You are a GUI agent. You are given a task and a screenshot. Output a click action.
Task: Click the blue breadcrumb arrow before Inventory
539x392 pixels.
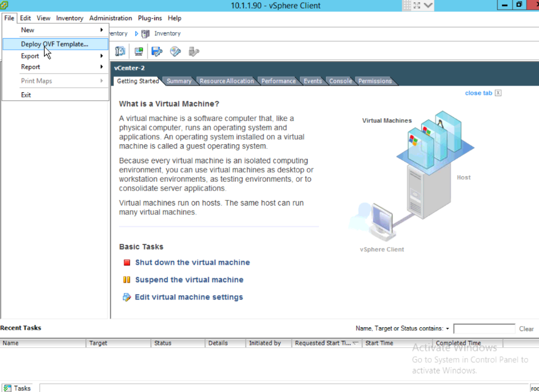(x=136, y=33)
